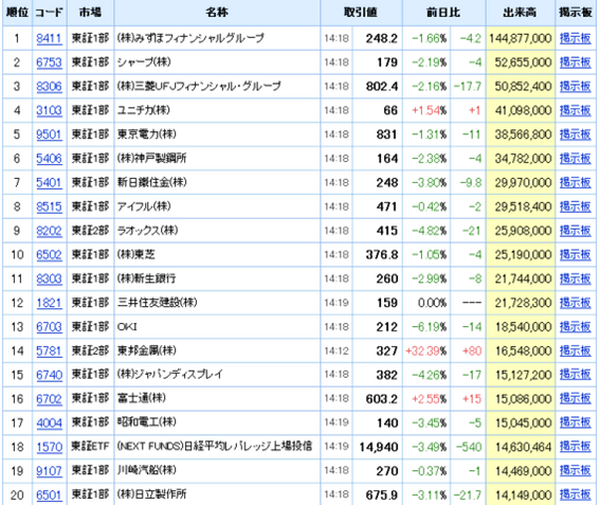Open 掲示板 link for OKI row
The height and width of the screenshot is (505, 600).
click(x=575, y=327)
